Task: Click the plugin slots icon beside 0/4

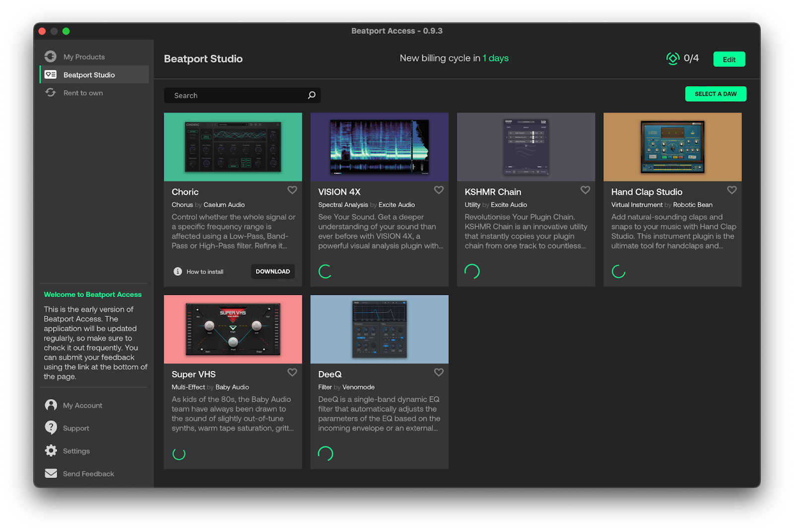Action: [672, 58]
